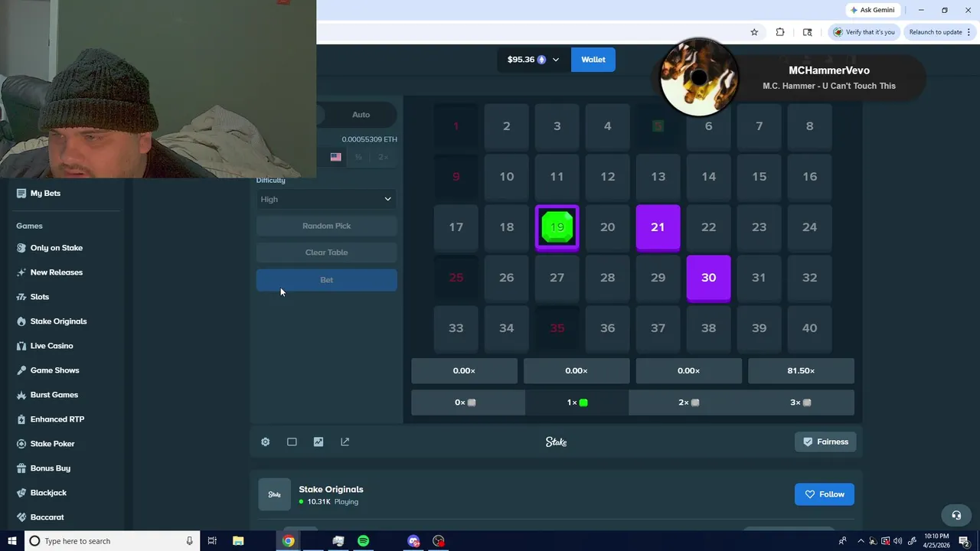Halve the bet amount
The image size is (980, 551).
pos(358,157)
